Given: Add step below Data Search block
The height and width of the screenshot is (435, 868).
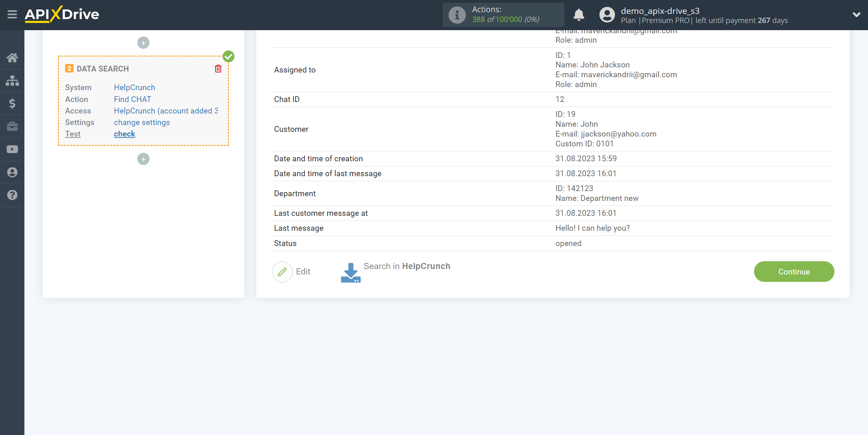Looking at the screenshot, I should pyautogui.click(x=143, y=159).
